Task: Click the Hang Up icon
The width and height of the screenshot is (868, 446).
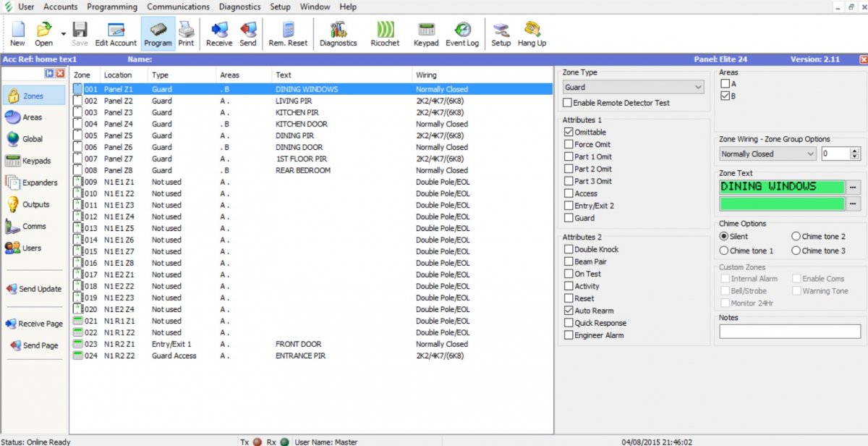Action: (x=532, y=34)
